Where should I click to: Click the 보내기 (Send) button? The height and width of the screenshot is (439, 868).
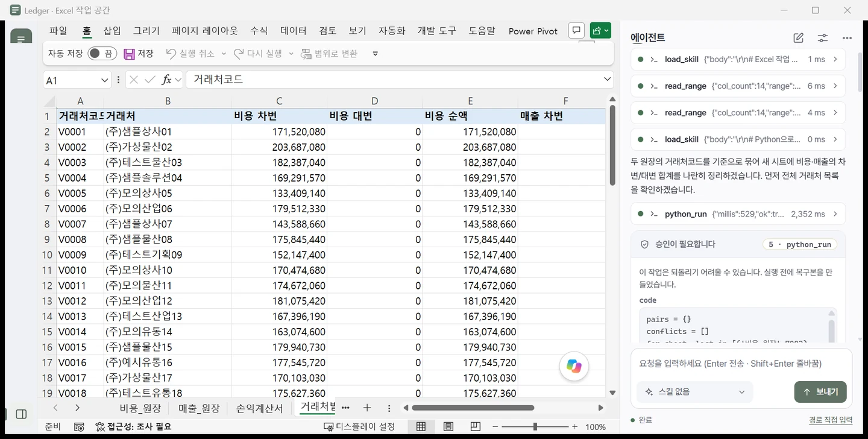(x=820, y=392)
